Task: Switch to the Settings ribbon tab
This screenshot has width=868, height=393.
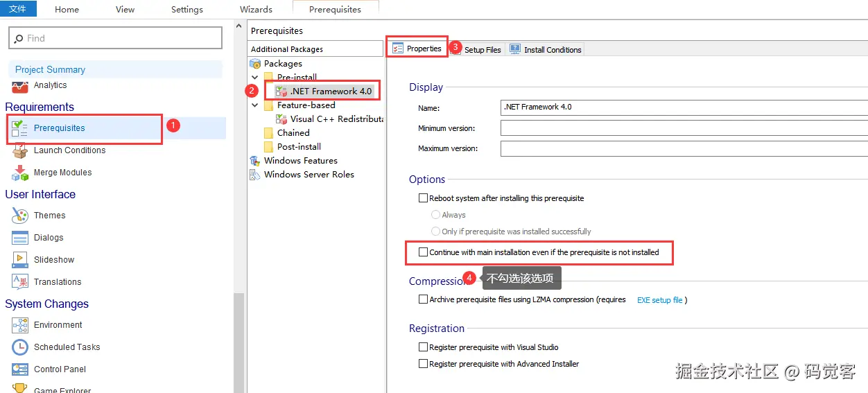Action: tap(187, 10)
